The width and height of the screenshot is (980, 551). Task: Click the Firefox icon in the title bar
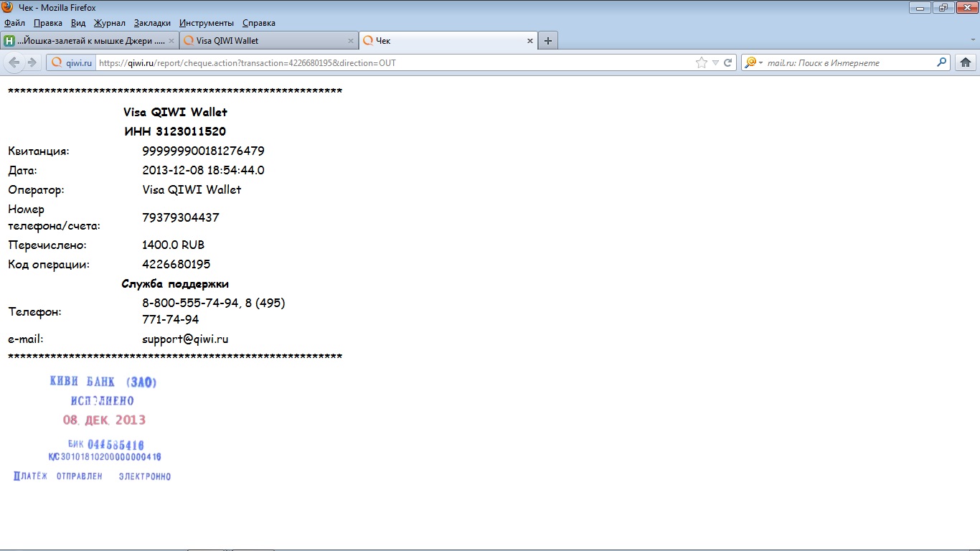[x=8, y=7]
